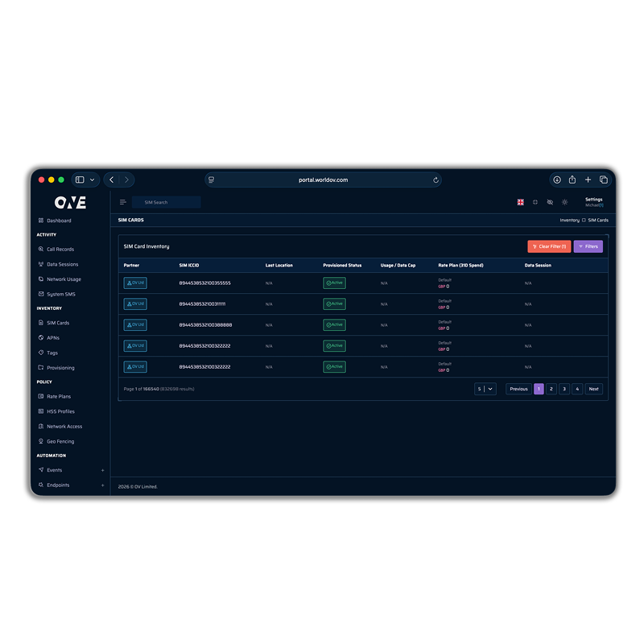Expand the Endpoints submenu plus
The image size is (644, 644).
[x=102, y=485]
